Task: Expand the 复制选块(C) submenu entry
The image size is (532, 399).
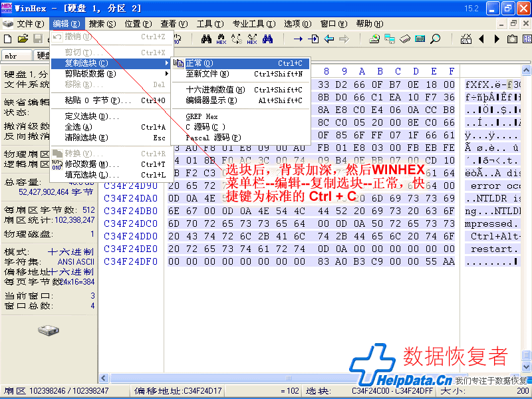Action: (110, 63)
